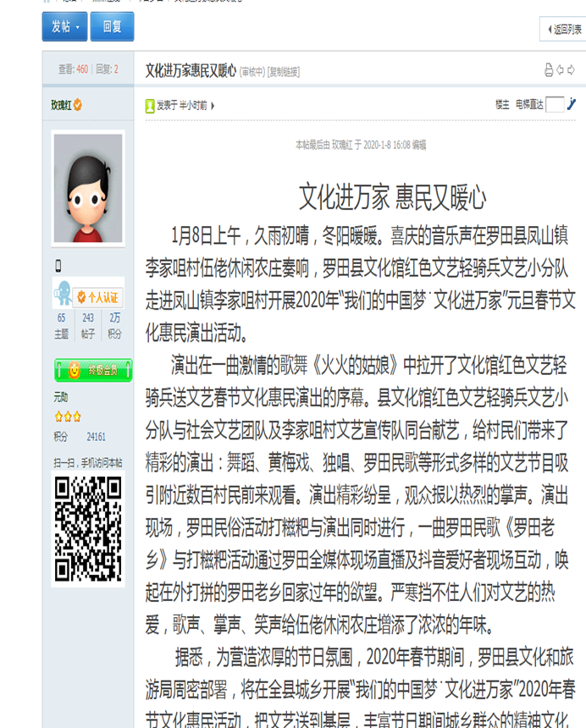Click the printer icon to print thread
586x728 pixels.
pos(549,70)
